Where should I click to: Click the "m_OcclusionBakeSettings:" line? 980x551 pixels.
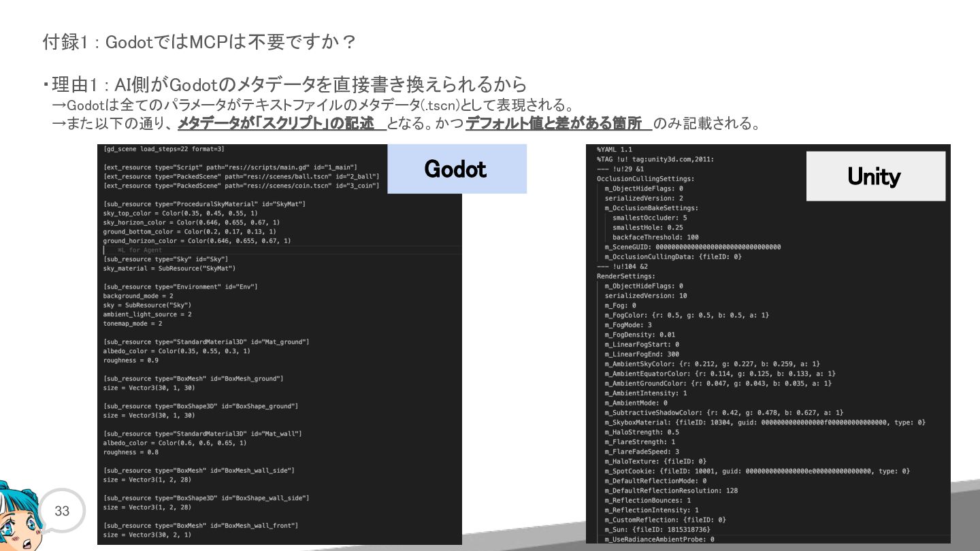point(651,208)
